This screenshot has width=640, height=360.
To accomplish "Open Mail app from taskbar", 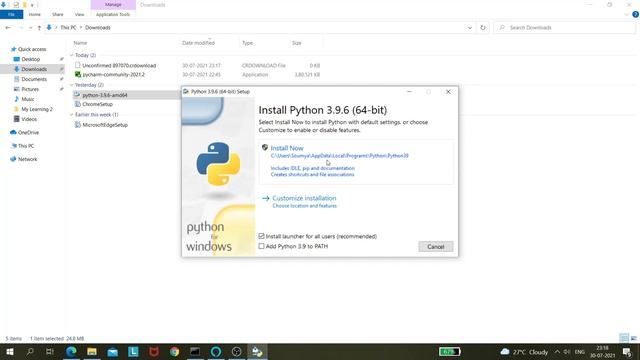I will coord(113,351).
